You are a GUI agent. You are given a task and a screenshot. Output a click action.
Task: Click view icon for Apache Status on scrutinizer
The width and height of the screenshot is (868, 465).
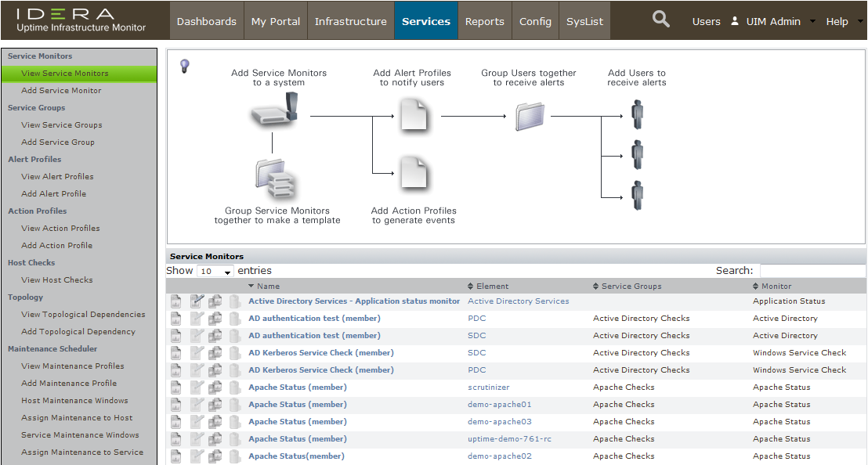coord(176,387)
